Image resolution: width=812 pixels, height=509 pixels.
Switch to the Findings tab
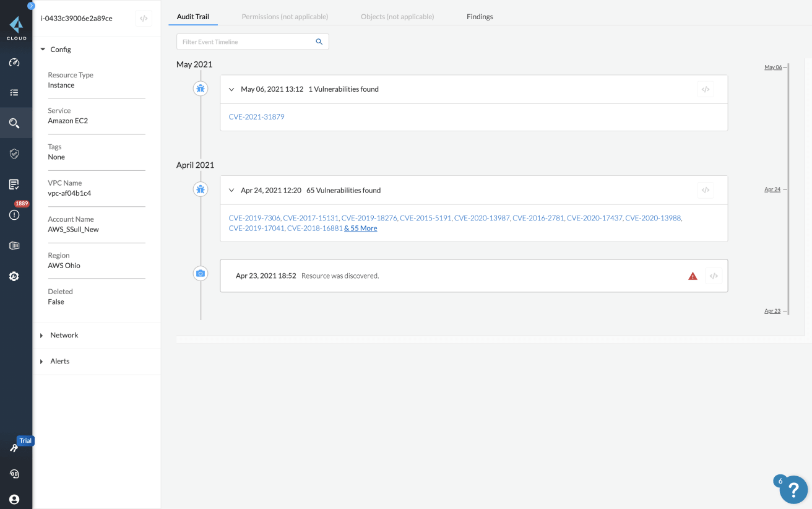tap(480, 17)
